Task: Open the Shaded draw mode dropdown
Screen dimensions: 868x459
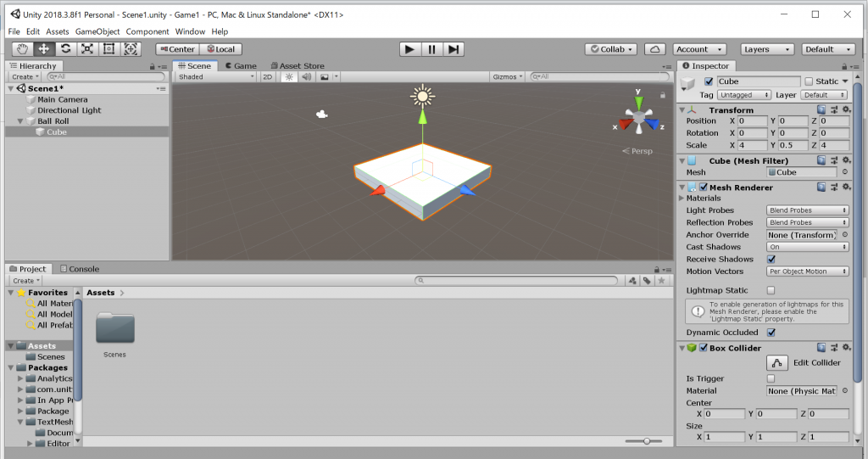Action: (216, 77)
